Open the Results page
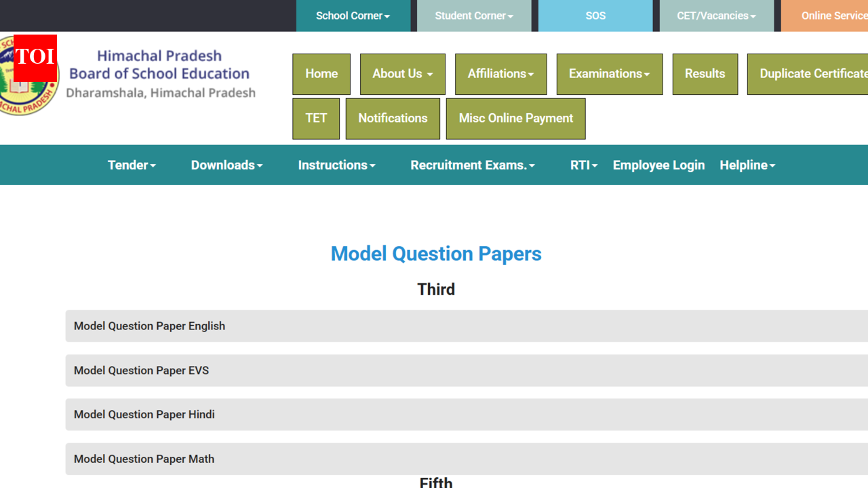 pos(705,74)
